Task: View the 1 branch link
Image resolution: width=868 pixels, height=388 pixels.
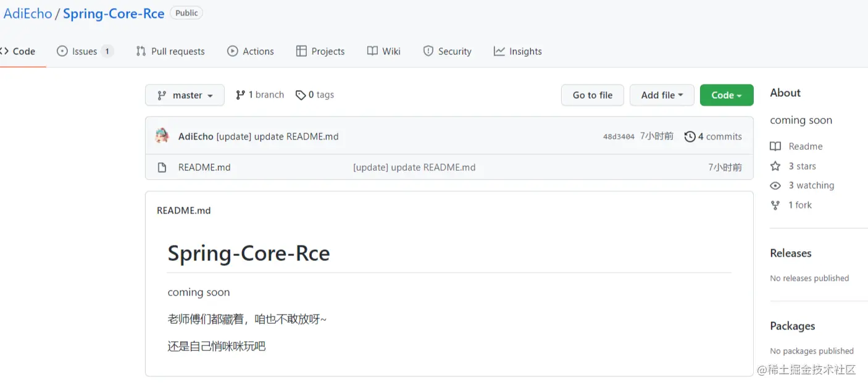Action: click(x=260, y=94)
